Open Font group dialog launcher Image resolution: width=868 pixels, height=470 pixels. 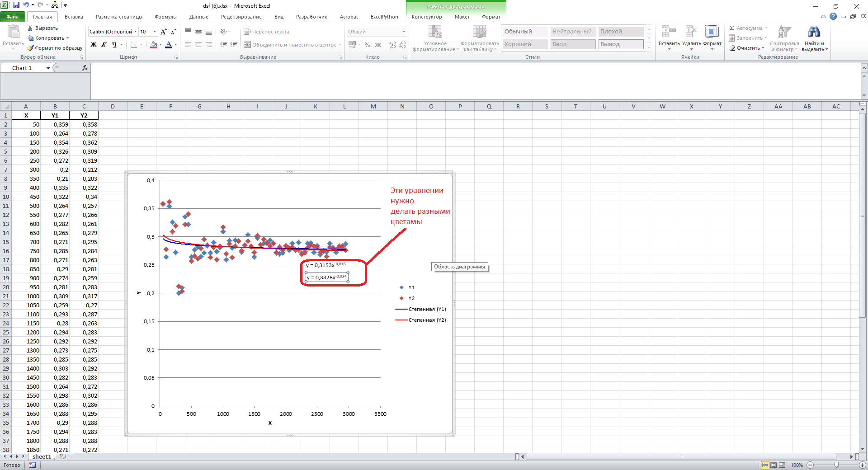[176, 57]
